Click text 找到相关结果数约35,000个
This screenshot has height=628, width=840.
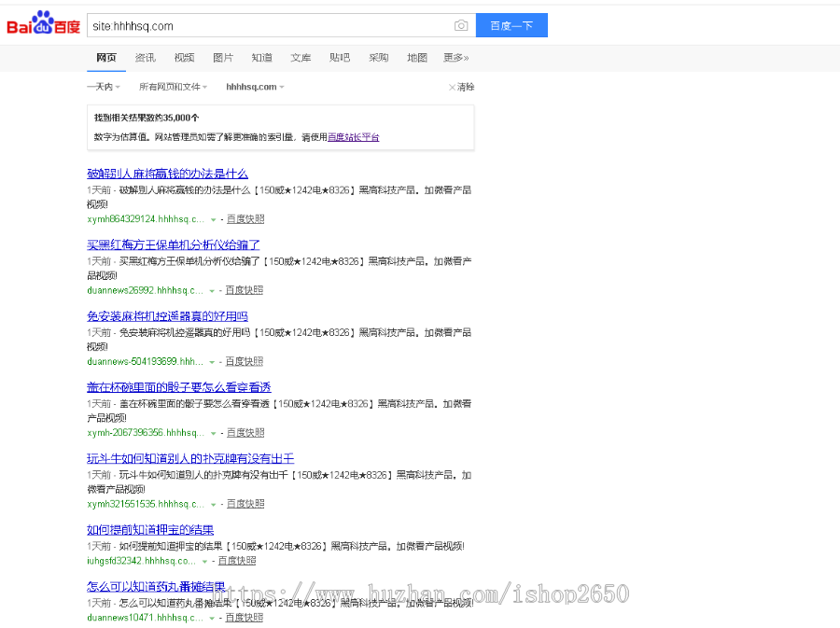point(147,118)
